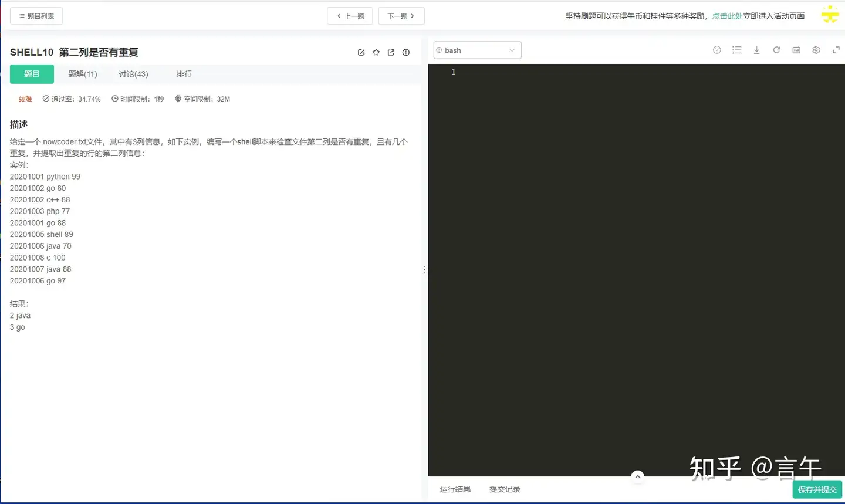The height and width of the screenshot is (504, 845).
Task: Click the report exclamation icon beside title
Action: tap(406, 52)
